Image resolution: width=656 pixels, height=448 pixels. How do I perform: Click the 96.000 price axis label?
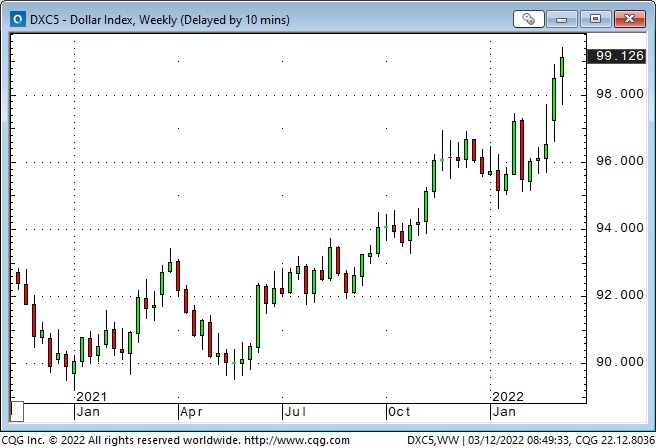point(620,161)
